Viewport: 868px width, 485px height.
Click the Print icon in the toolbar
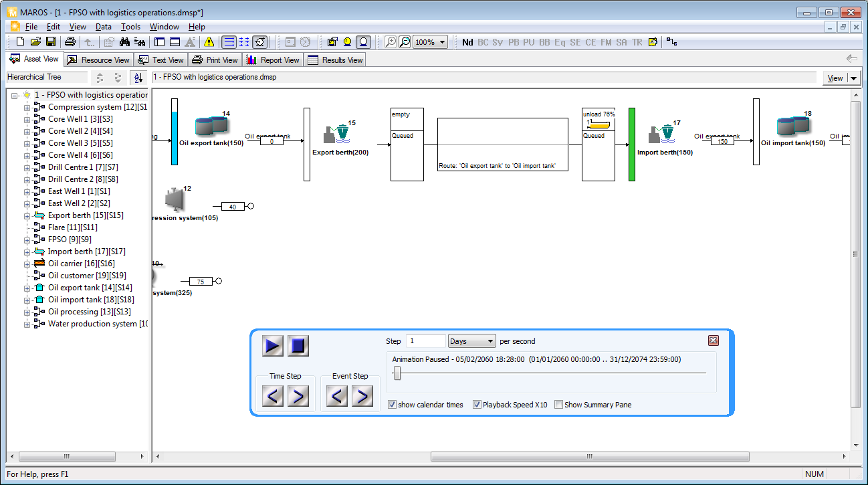[x=70, y=42]
